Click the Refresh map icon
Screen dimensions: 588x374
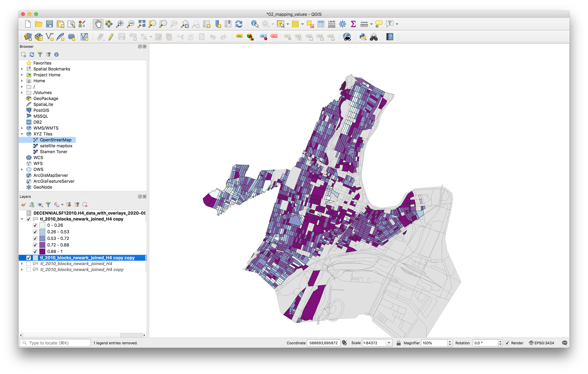point(239,24)
